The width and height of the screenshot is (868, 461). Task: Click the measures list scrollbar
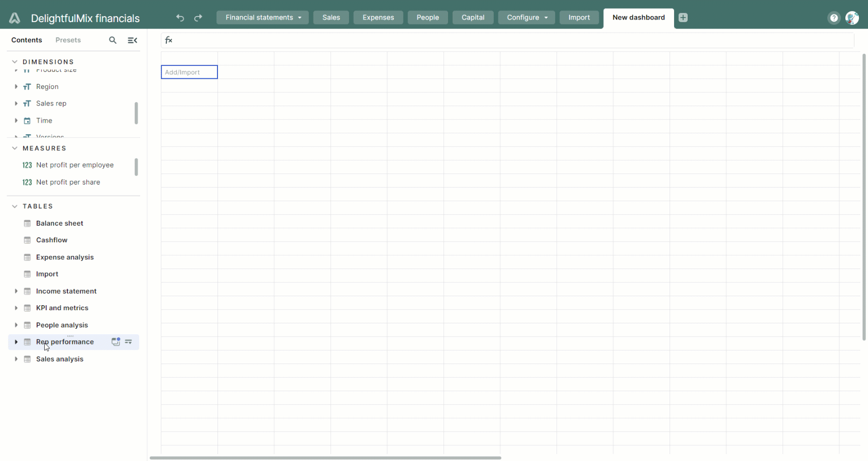pos(136,167)
